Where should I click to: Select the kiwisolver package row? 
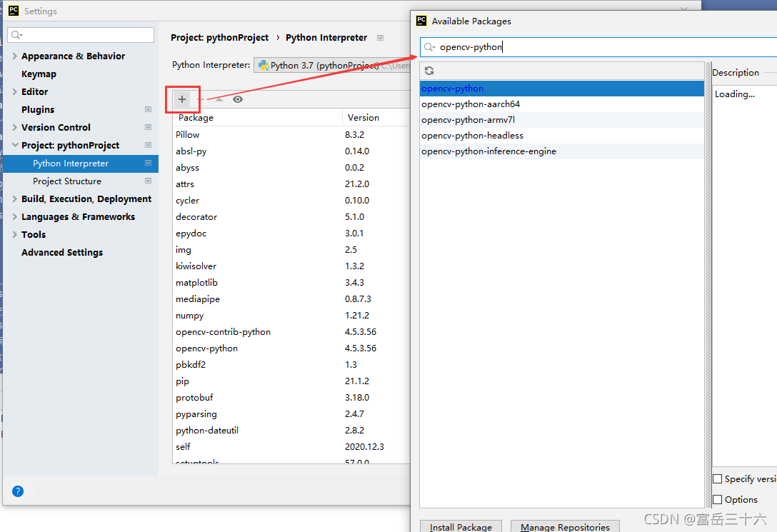(x=291, y=266)
